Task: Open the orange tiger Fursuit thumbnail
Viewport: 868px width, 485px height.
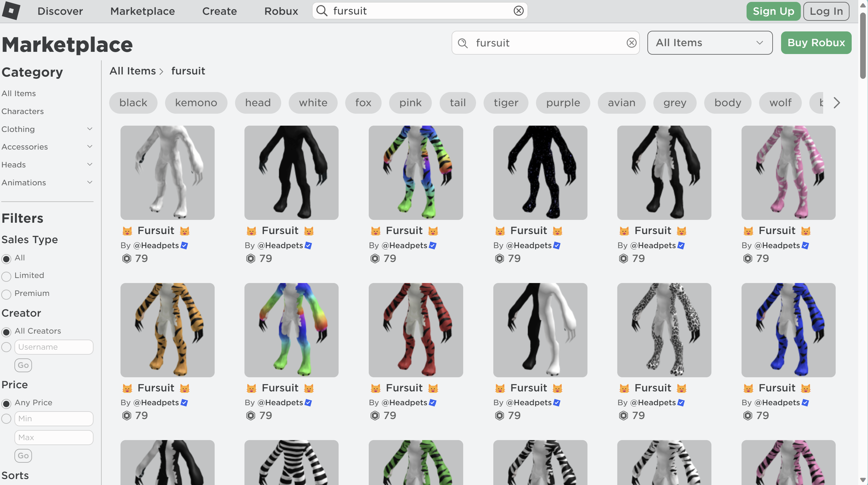Action: pyautogui.click(x=168, y=330)
